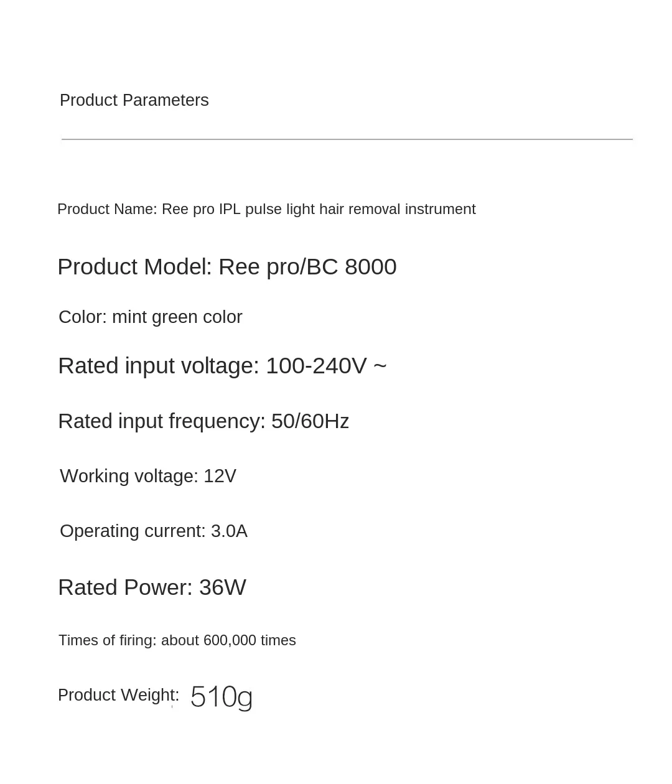Click the Working voltage: 12V line
Viewport: 672px width, 784px height.
pos(148,476)
